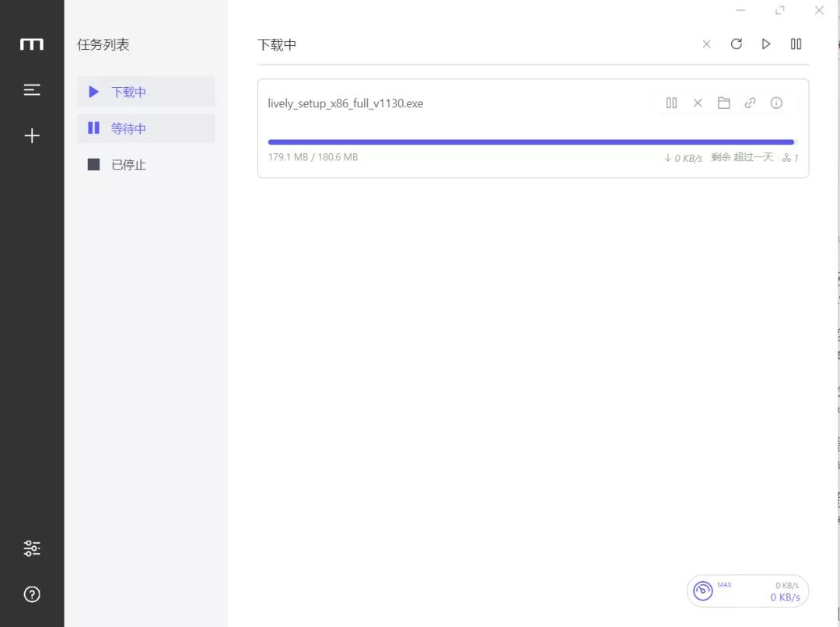Screen dimensions: 840x627
Task: Open the task list menu icon
Action: [32, 90]
